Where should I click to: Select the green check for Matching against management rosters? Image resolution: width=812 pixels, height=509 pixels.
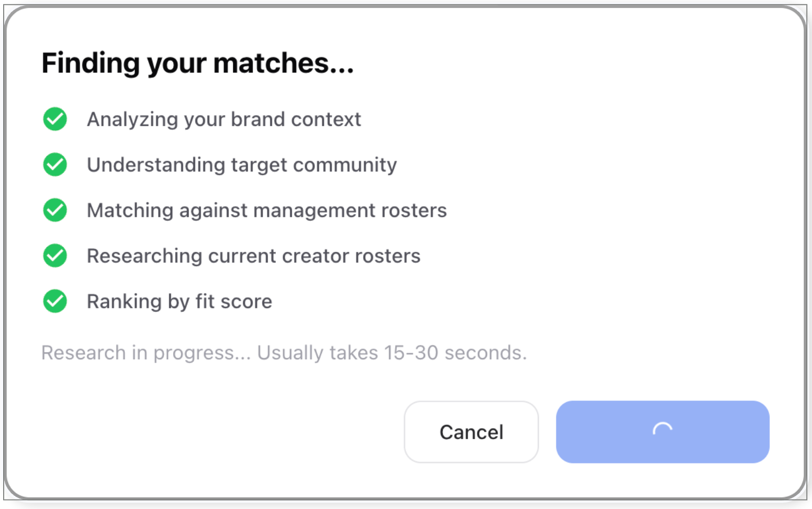tap(55, 210)
